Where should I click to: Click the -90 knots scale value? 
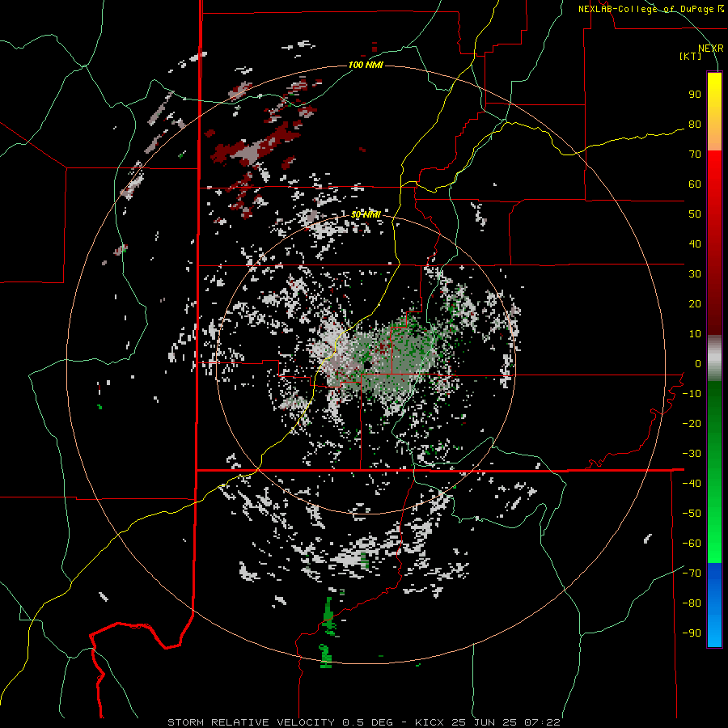click(692, 633)
